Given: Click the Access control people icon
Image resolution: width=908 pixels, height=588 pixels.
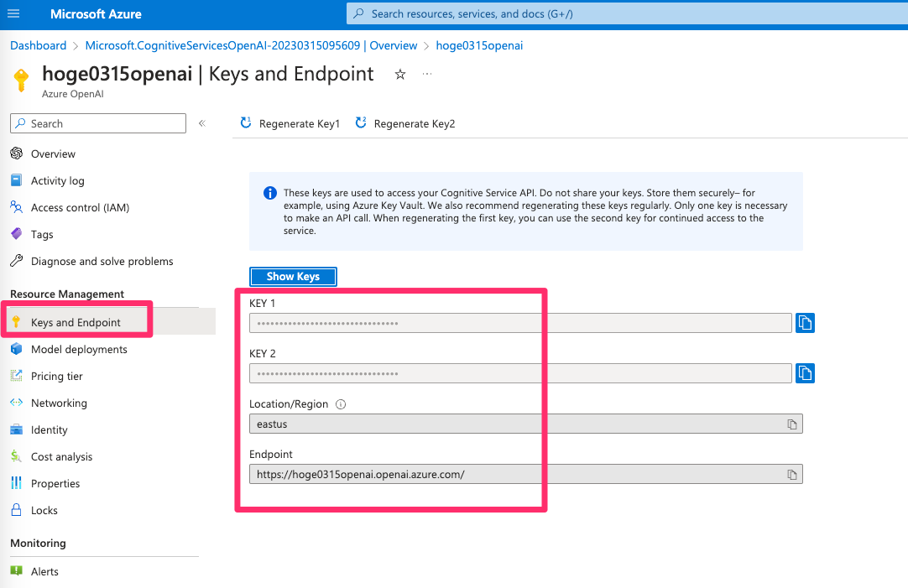Looking at the screenshot, I should (16, 207).
